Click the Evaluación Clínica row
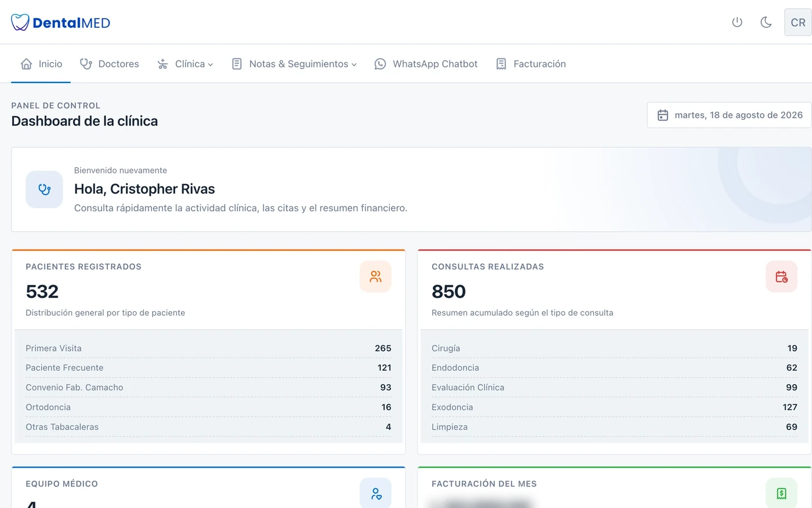 614,387
